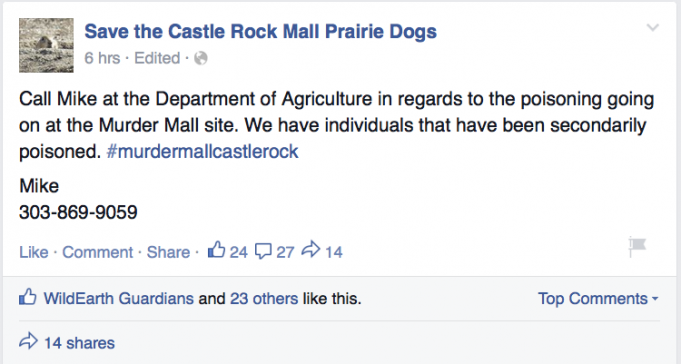Click the thumbs-up icon beside WildEarth Guardians

(x=28, y=298)
